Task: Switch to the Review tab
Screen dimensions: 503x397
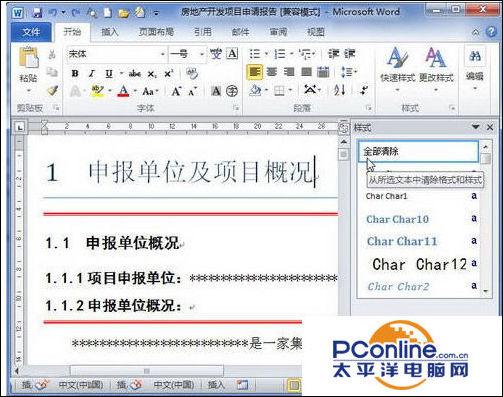Action: pyautogui.click(x=278, y=32)
